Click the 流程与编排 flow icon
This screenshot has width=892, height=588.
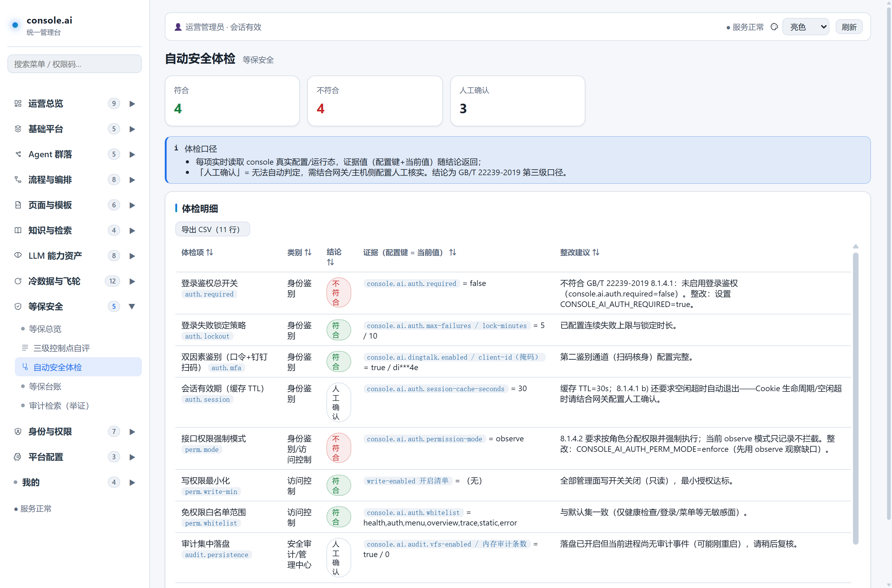pyautogui.click(x=18, y=179)
